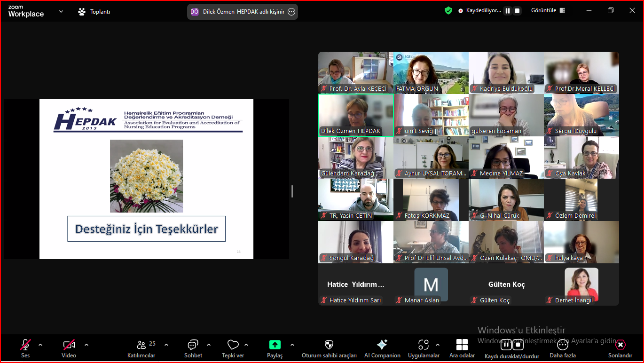Image resolution: width=644 pixels, height=363 pixels.
Task: Select Prof Dr Elif Ünsal Avd video tile
Action: pyautogui.click(x=431, y=242)
